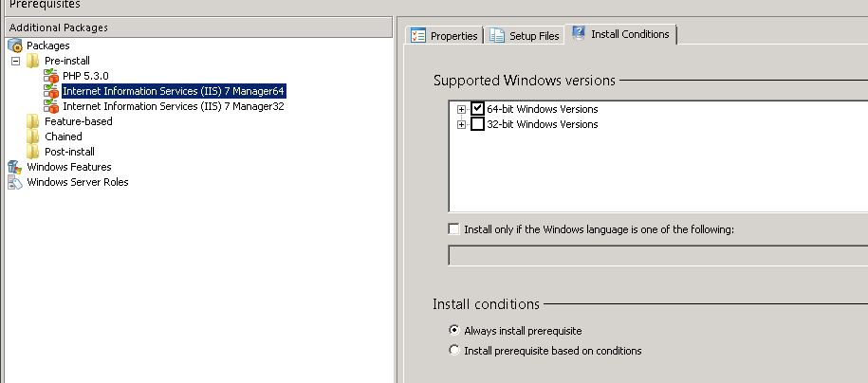Image resolution: width=868 pixels, height=383 pixels.
Task: Check the 32-bit Windows Versions checkbox
Action: 477,124
